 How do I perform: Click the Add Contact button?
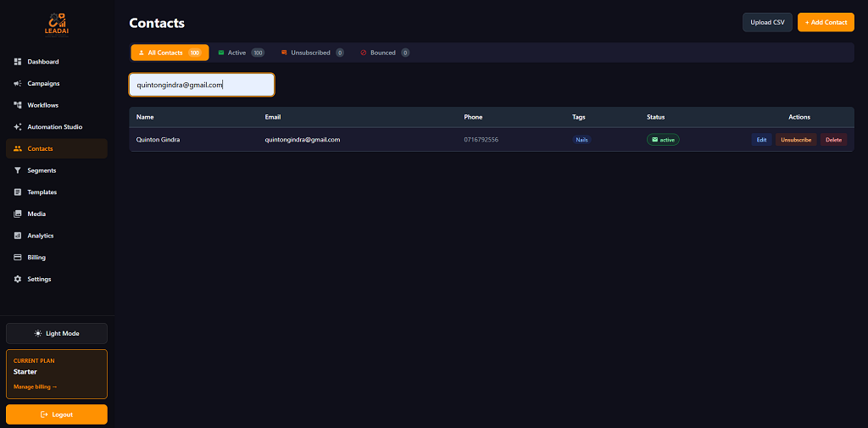point(826,22)
